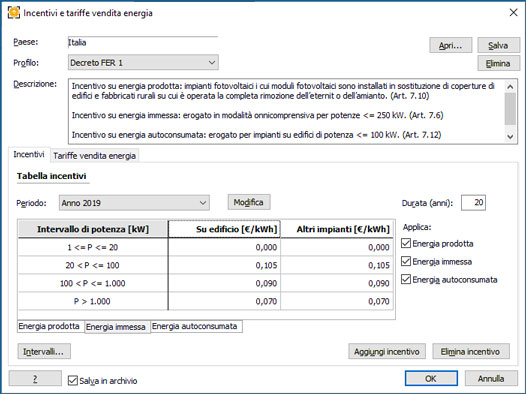The image size is (526, 394).
Task: Close the Incentivi e tariffe dialog
Action: (513, 13)
